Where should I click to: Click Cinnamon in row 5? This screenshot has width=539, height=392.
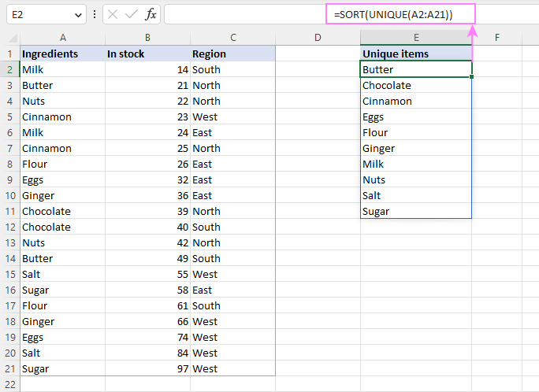(62, 116)
